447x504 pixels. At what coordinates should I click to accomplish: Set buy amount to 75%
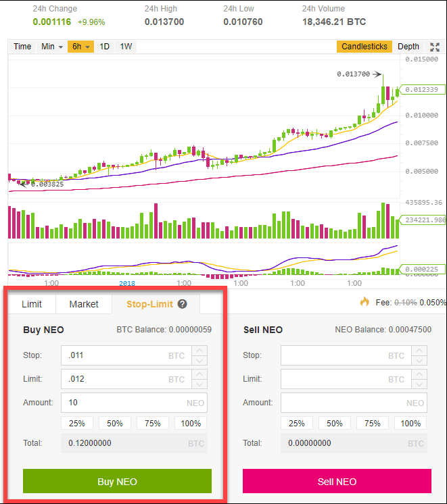[x=153, y=423]
